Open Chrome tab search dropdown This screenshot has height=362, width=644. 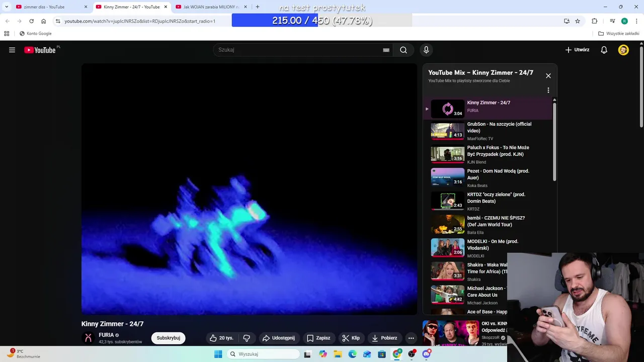coord(7,7)
